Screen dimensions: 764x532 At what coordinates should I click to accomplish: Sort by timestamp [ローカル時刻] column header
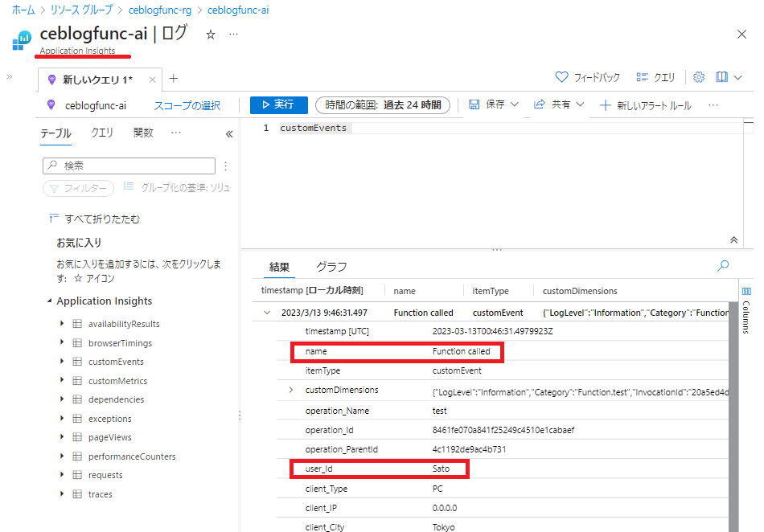pyautogui.click(x=312, y=291)
